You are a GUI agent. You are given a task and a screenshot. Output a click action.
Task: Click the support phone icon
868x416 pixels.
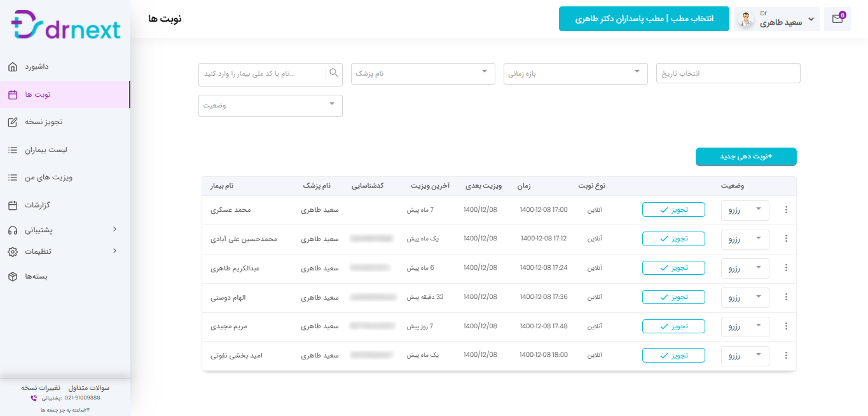[x=34, y=398]
